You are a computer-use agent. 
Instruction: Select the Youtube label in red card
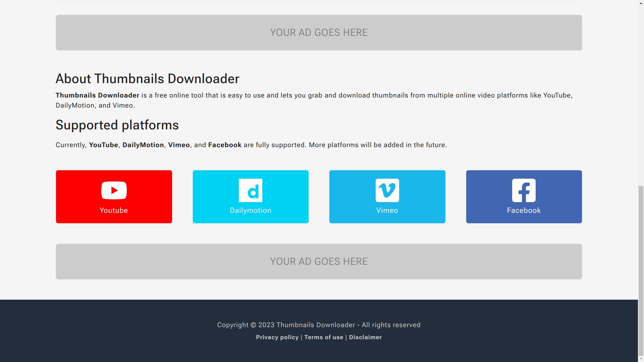tap(114, 210)
